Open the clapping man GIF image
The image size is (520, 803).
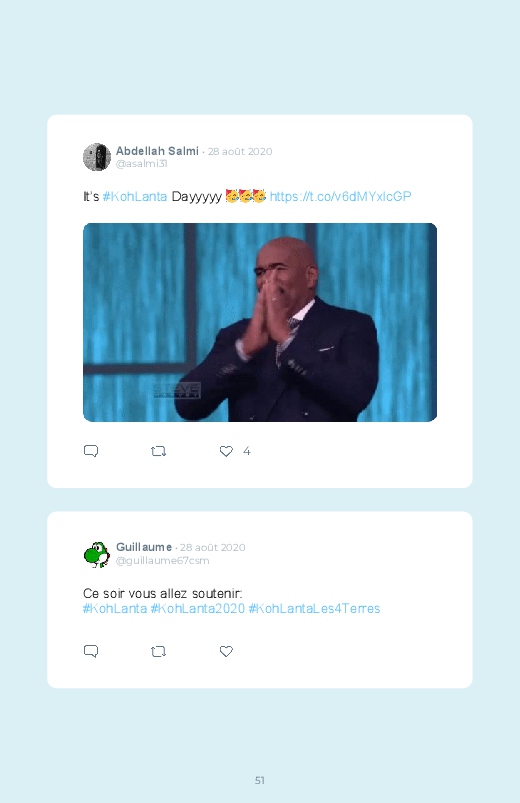[260, 323]
